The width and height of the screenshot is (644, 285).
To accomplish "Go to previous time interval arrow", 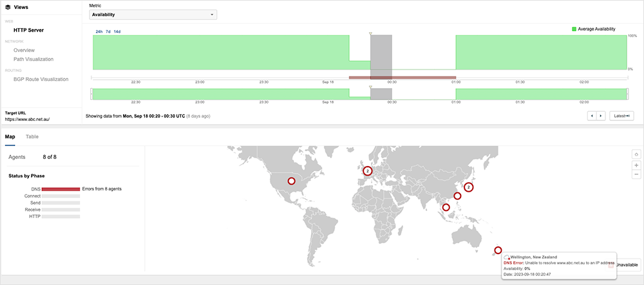I will [592, 116].
